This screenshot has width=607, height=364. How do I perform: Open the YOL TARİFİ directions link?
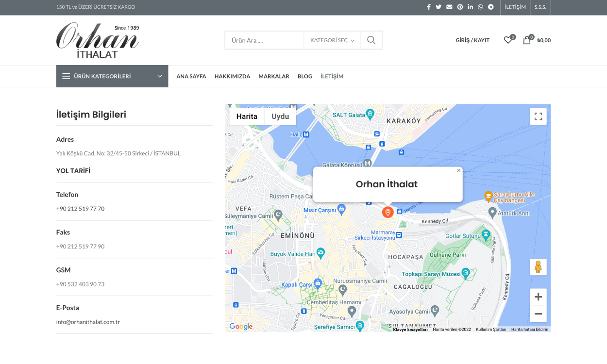[73, 171]
